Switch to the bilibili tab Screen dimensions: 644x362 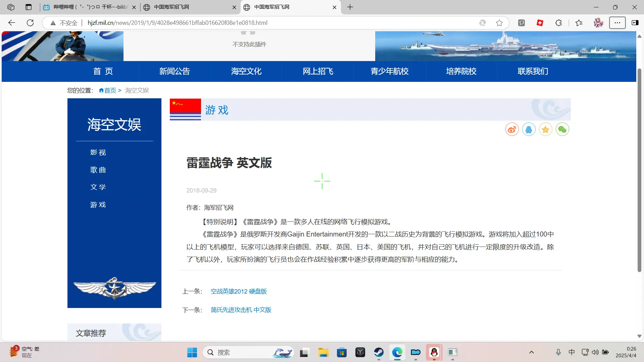[x=90, y=7]
